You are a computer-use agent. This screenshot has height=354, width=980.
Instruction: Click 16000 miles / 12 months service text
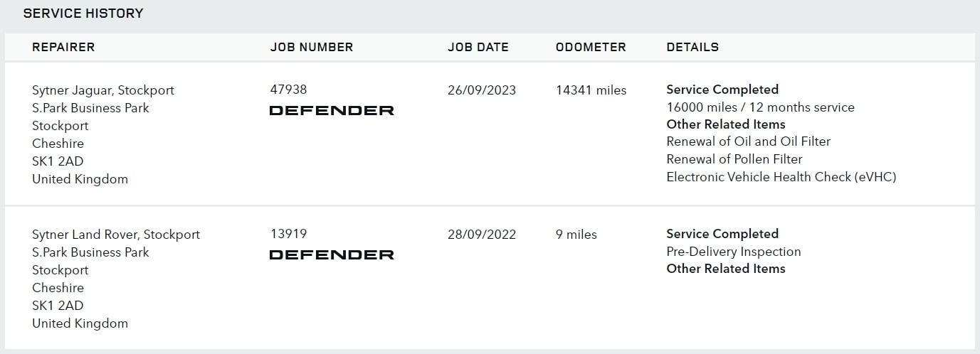pos(761,107)
